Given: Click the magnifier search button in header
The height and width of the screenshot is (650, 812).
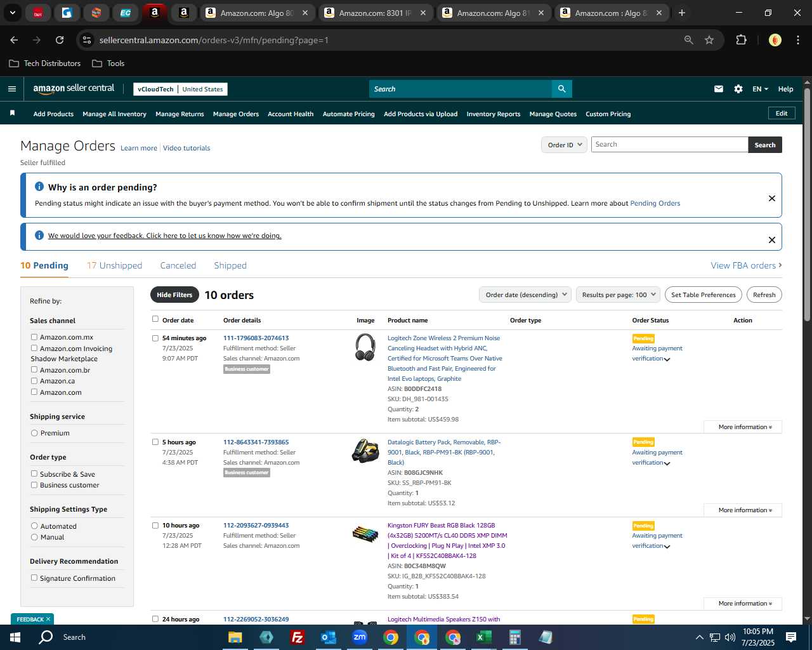Looking at the screenshot, I should pyautogui.click(x=562, y=89).
